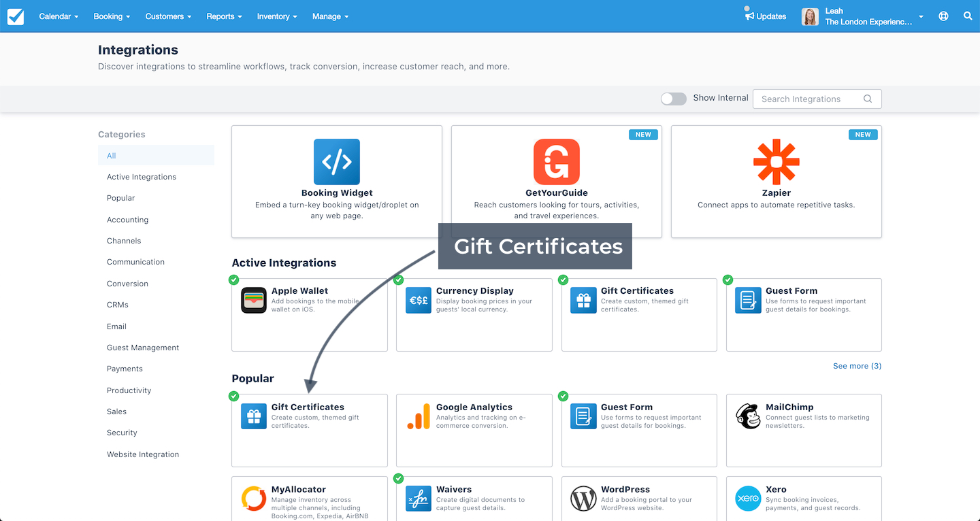Select the Communication category

click(x=135, y=262)
